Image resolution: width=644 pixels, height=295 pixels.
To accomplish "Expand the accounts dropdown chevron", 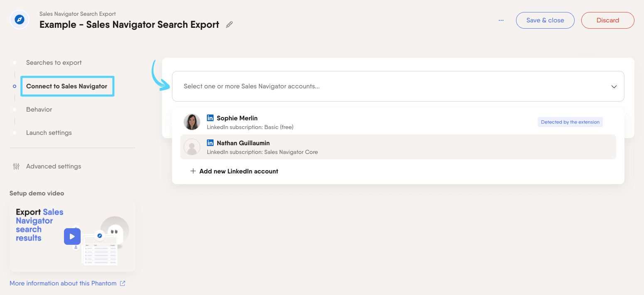I will point(614,87).
